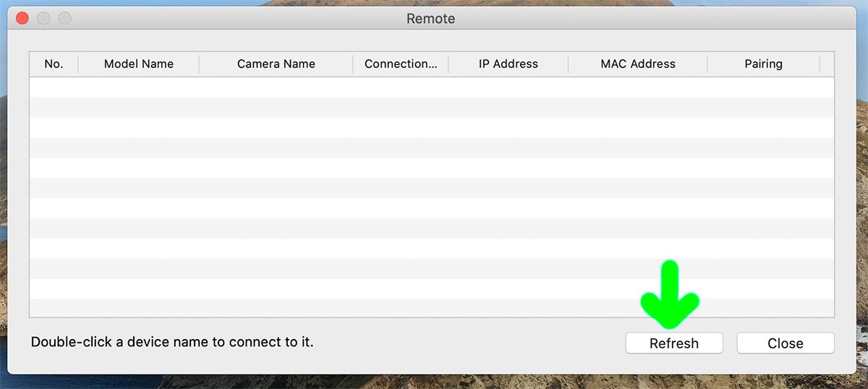This screenshot has width=868, height=389.
Task: Sort by Camera Name column header
Action: pos(276,64)
